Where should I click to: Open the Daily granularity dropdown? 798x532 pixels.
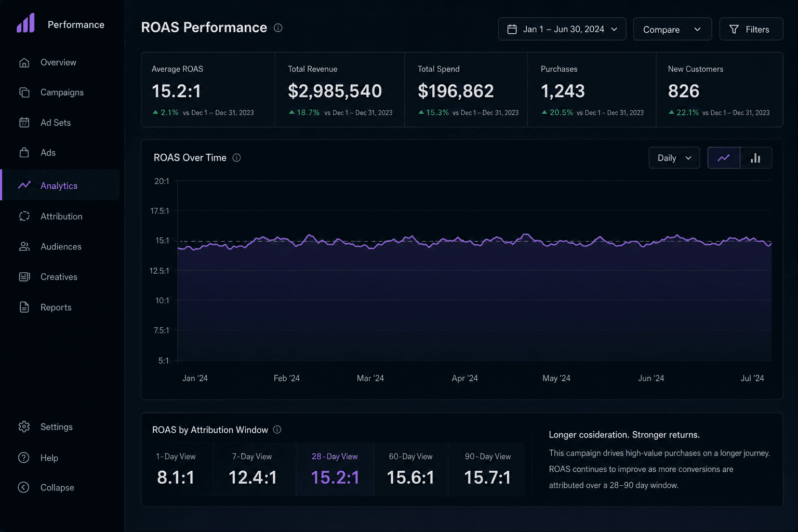pyautogui.click(x=674, y=158)
